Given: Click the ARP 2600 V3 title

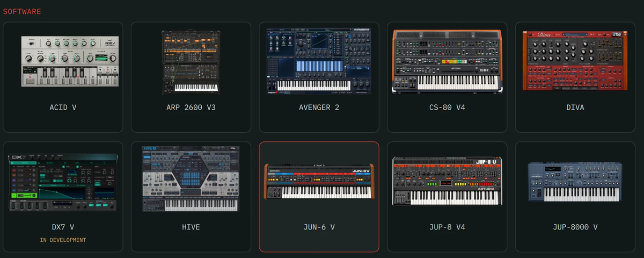Looking at the screenshot, I should pos(191,107).
